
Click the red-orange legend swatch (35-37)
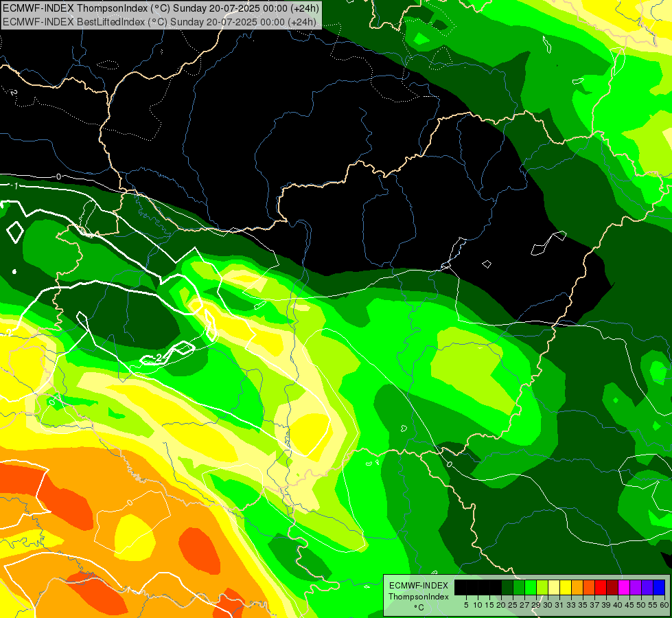pos(589,587)
